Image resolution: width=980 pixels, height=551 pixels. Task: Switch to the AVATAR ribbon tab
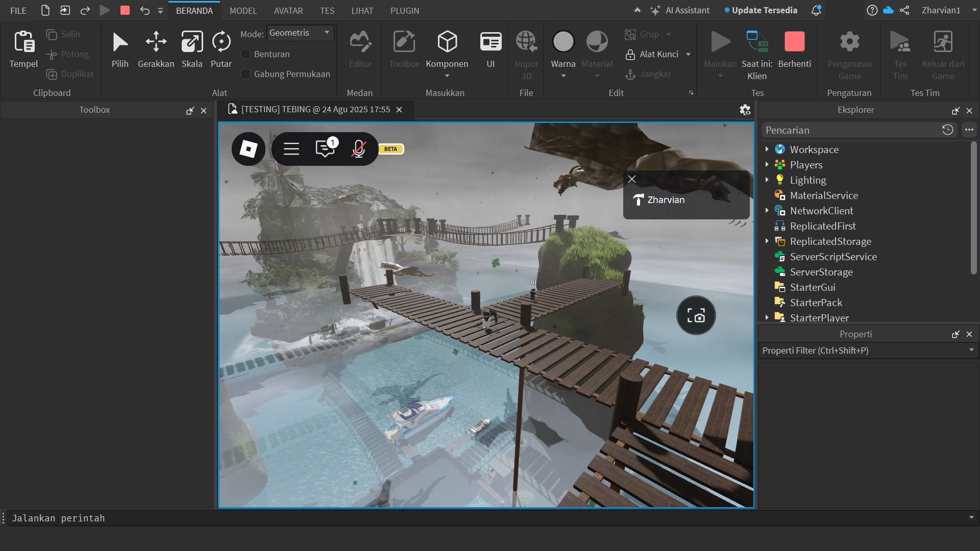point(288,11)
